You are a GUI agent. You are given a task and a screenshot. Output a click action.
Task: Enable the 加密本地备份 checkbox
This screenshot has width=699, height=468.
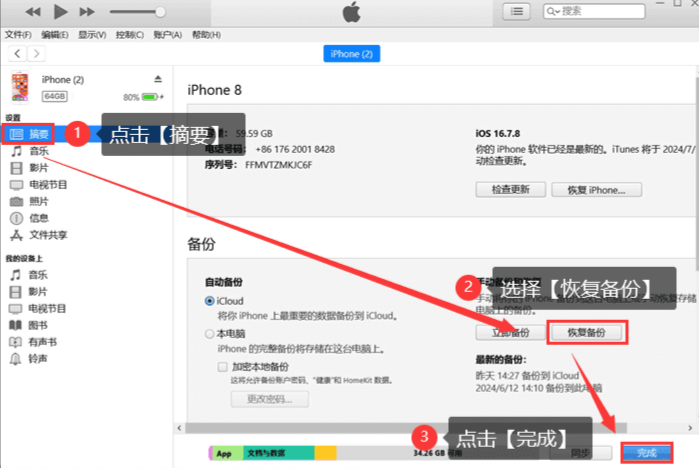[222, 367]
